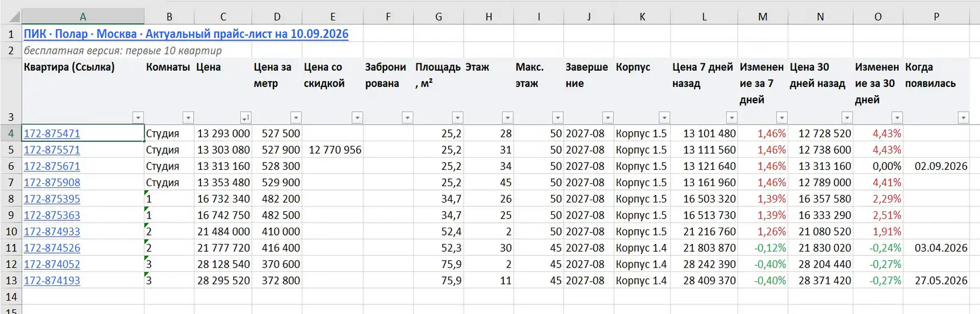
Task: Open apartment link 172-874052
Action: [x=52, y=264]
